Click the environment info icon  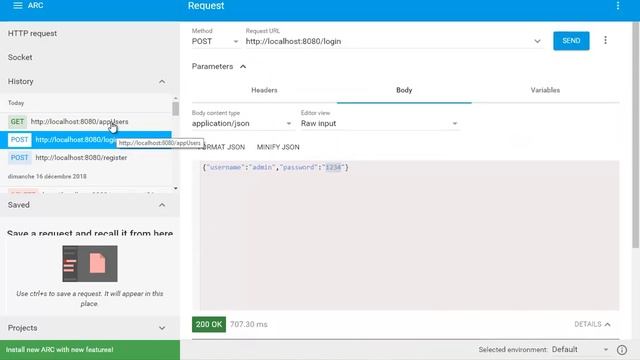point(622,350)
